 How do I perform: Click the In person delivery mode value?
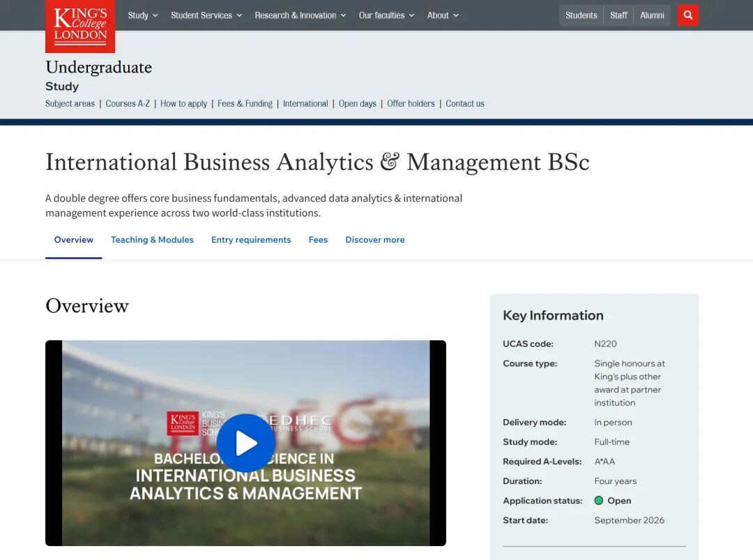coord(613,422)
